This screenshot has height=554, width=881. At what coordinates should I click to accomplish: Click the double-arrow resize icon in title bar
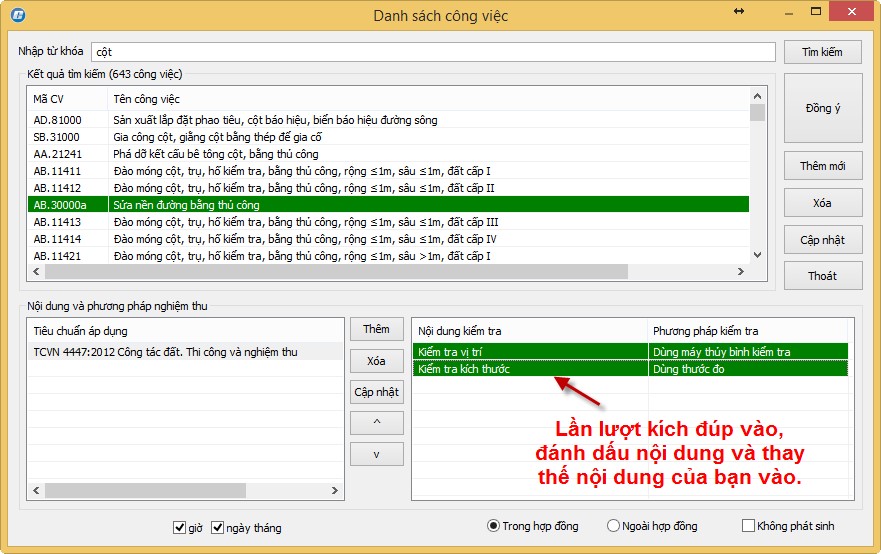coord(738,11)
